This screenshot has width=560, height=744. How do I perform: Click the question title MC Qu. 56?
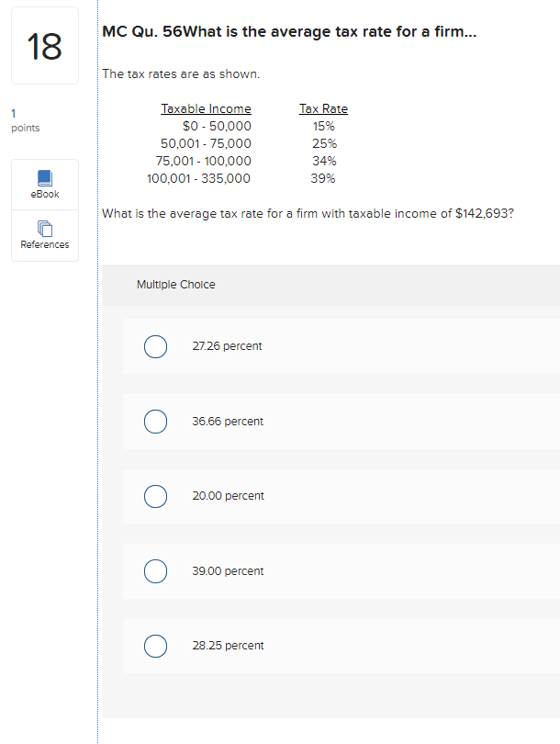coord(289,32)
